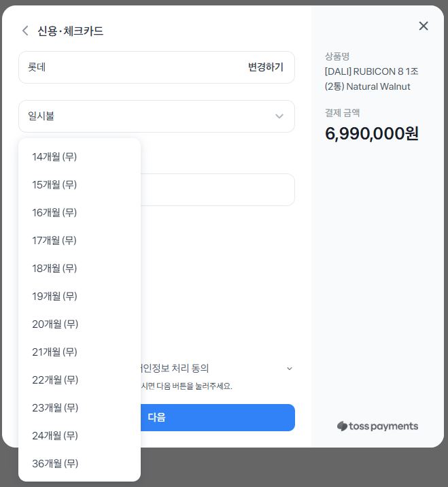Choose 22개월 (무) installment

(x=55, y=380)
